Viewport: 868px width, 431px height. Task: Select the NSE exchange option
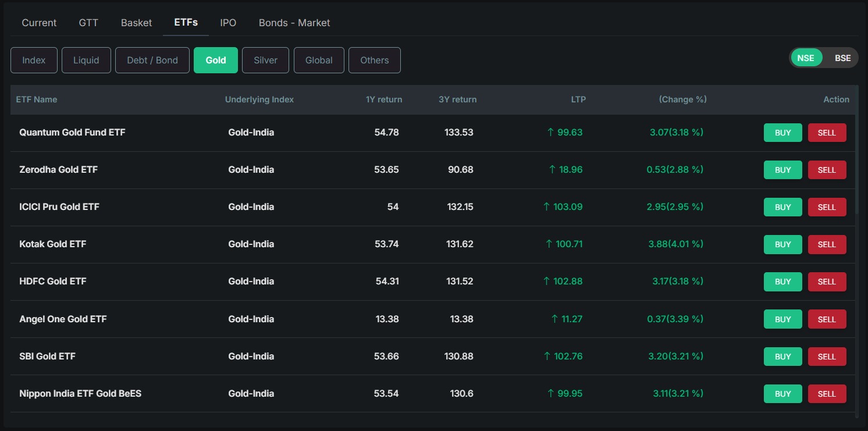pyautogui.click(x=807, y=58)
